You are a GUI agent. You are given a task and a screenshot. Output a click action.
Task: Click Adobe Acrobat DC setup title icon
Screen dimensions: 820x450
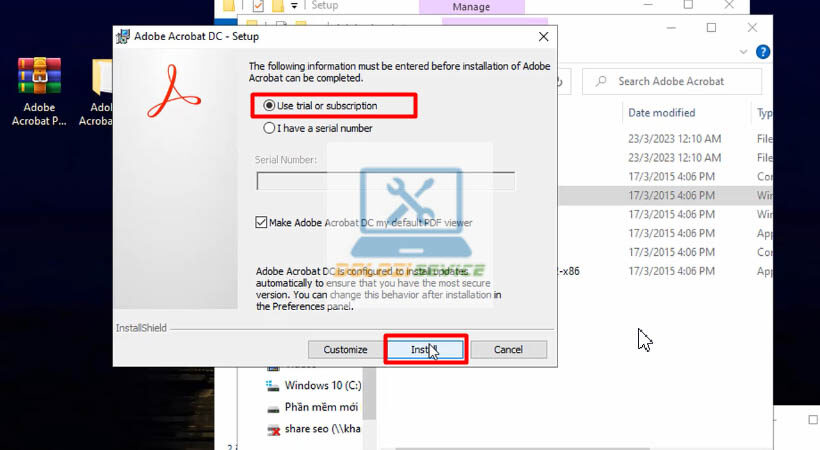[123, 37]
